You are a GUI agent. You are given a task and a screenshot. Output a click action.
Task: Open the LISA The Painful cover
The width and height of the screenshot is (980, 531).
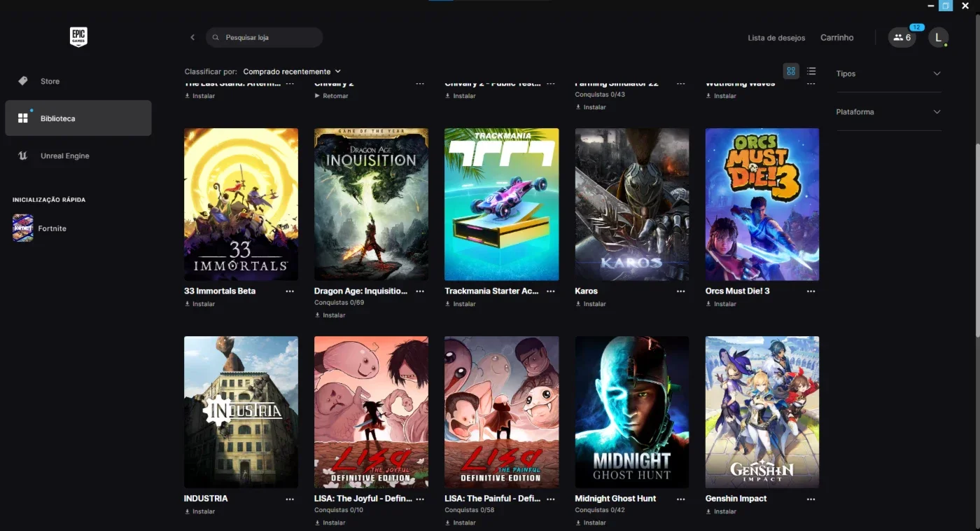502,412
